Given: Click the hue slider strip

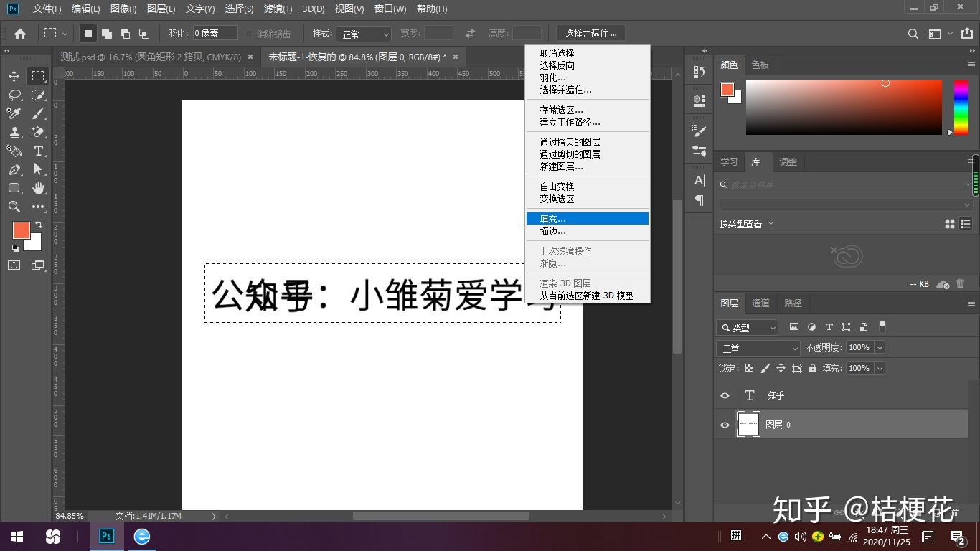Looking at the screenshot, I should (x=961, y=108).
